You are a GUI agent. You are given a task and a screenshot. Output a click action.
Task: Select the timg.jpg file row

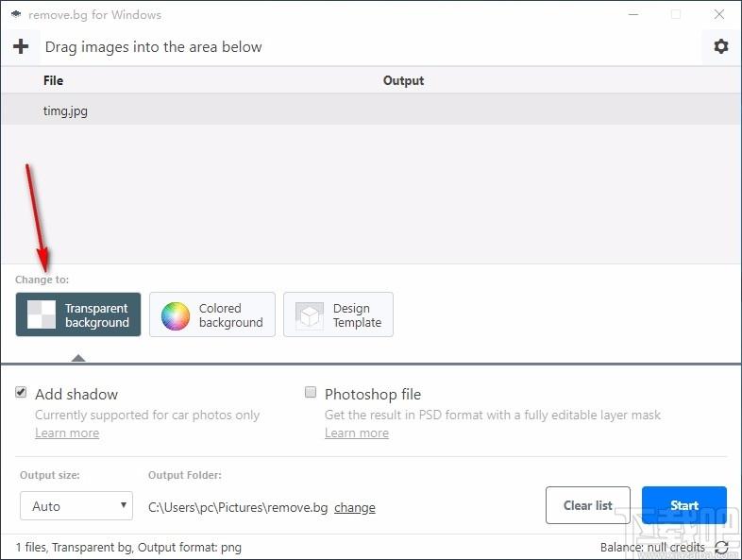tap(371, 110)
